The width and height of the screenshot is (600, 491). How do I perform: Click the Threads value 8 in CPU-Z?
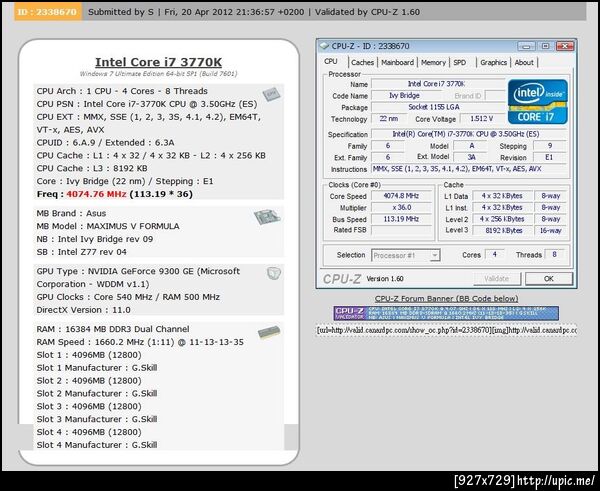click(x=554, y=254)
